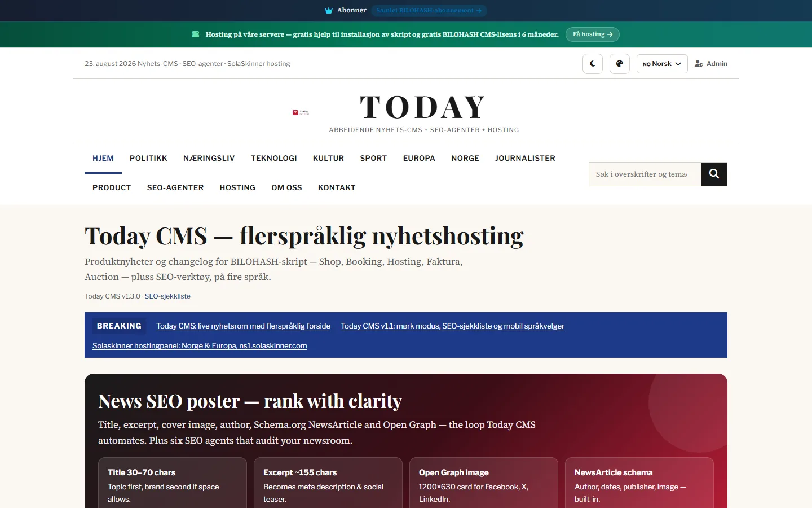Open Solaskinner hostingpanel breaking story

pos(200,346)
